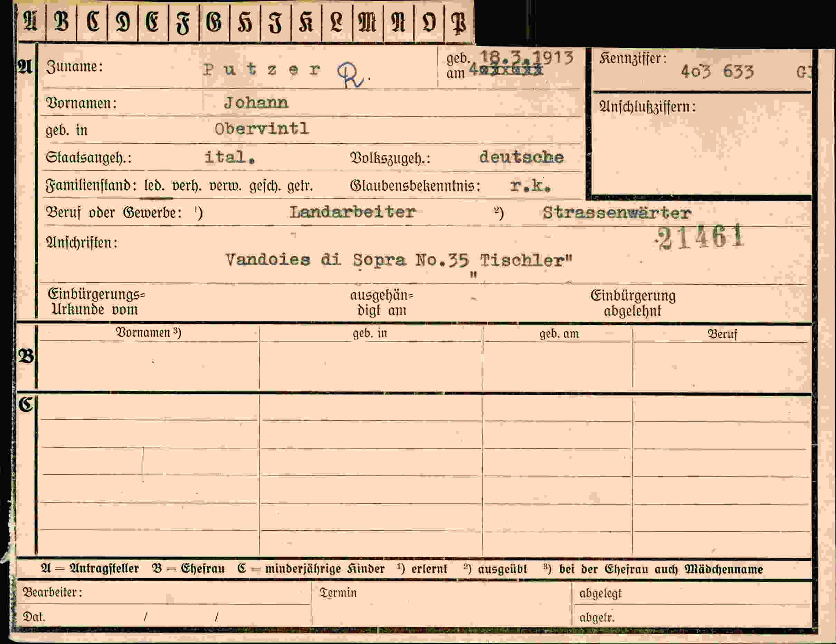Click the Anschriften field label
Image resolution: width=836 pixels, height=644 pixels.
pyautogui.click(x=82, y=243)
